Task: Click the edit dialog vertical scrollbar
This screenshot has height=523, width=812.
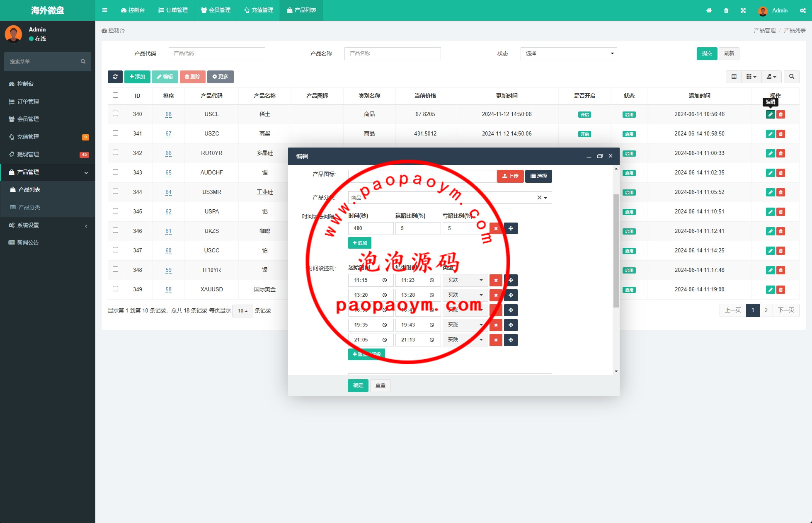Action: coord(616,251)
